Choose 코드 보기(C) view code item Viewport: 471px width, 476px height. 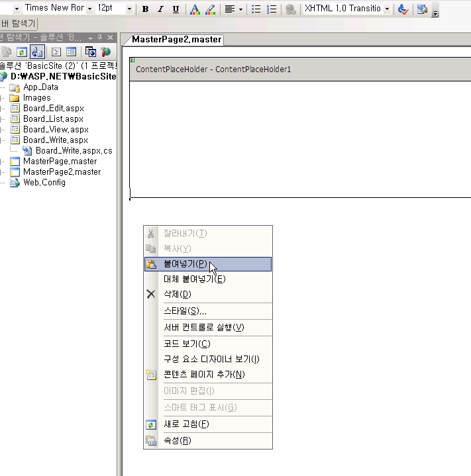point(208,344)
